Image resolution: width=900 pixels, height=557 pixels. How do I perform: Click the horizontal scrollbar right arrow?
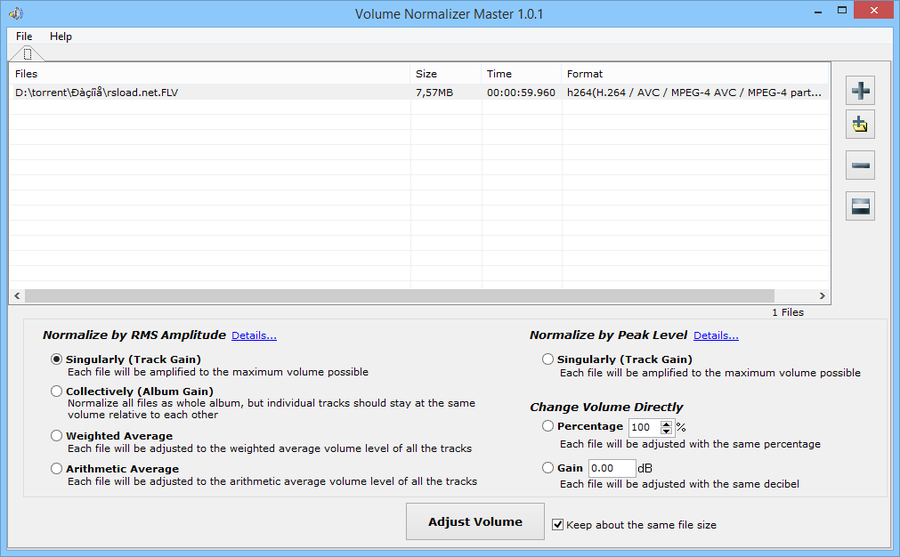click(x=822, y=296)
